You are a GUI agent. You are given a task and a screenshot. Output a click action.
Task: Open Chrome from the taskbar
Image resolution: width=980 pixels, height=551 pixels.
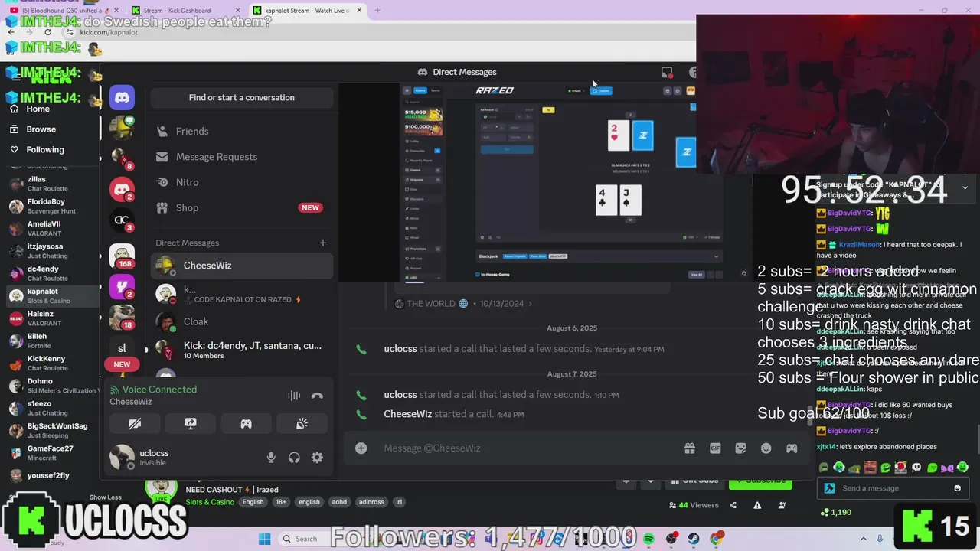[x=716, y=539]
